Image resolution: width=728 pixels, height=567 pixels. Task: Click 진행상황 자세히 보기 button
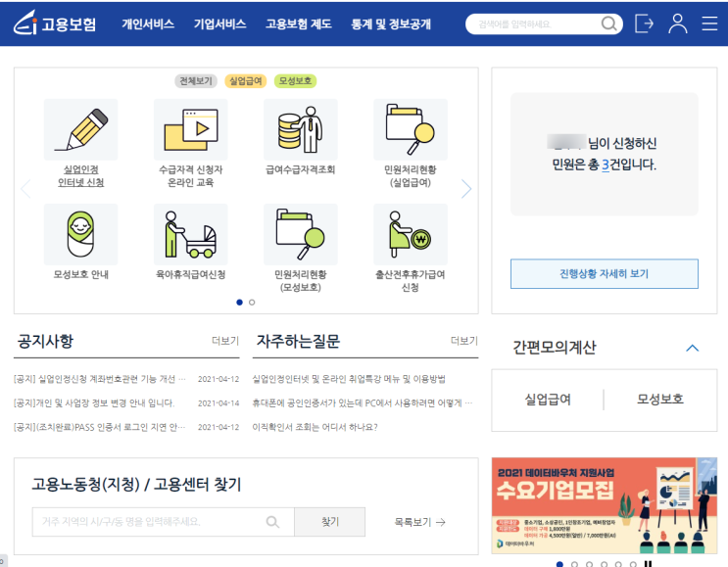tap(604, 274)
